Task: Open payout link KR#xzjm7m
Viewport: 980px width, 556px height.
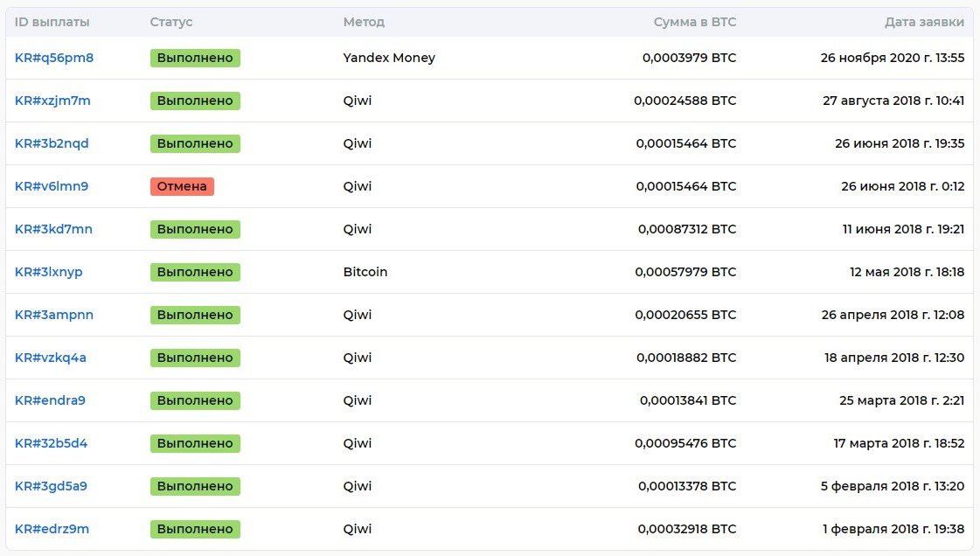Action: tap(52, 101)
